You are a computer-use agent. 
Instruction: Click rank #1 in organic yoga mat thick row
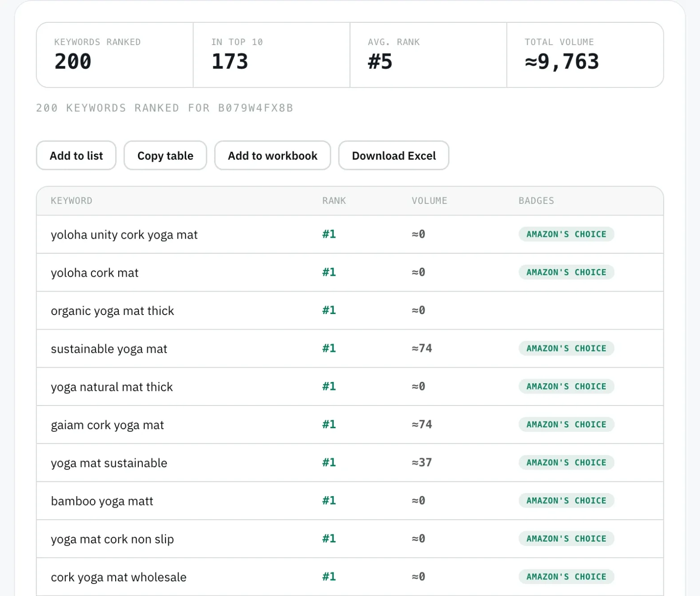coord(329,310)
